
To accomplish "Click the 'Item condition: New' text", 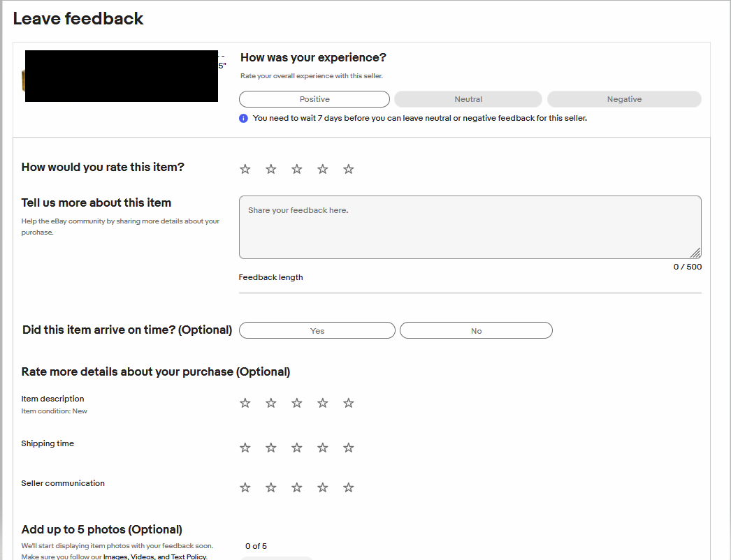I will (54, 411).
